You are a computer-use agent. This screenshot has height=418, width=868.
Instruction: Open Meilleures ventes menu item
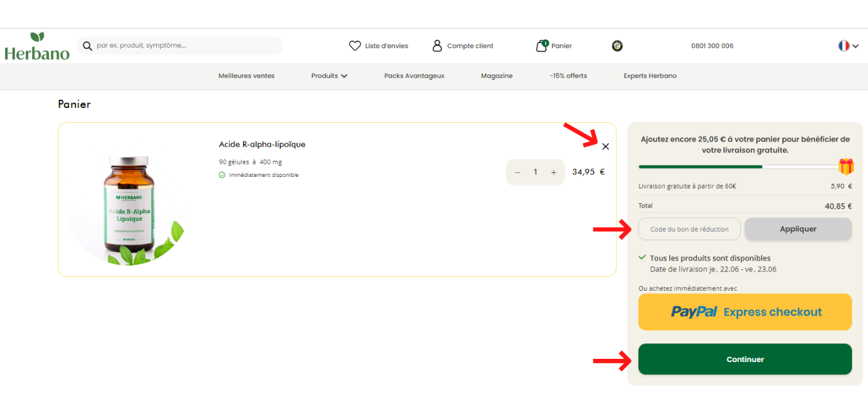246,76
